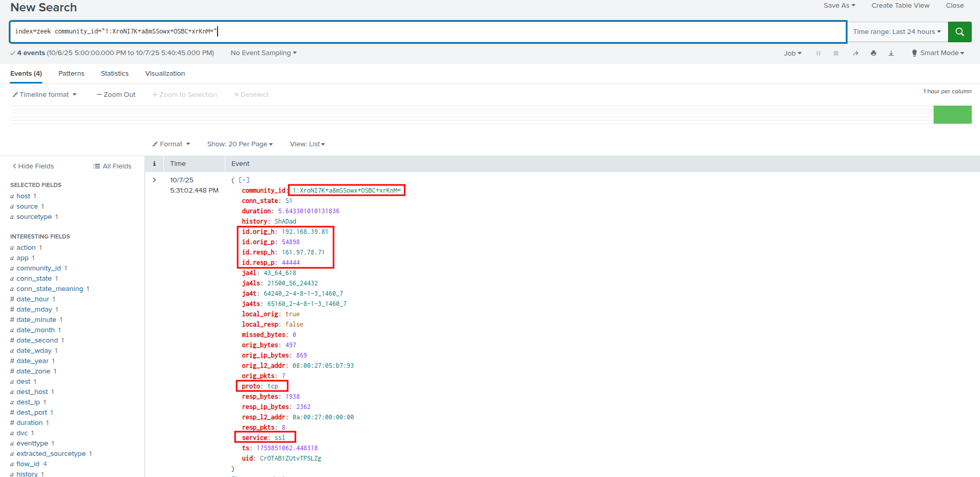Open the Show 20 Per Page dropdown
Viewport: 980px width, 477px height.
(x=240, y=144)
